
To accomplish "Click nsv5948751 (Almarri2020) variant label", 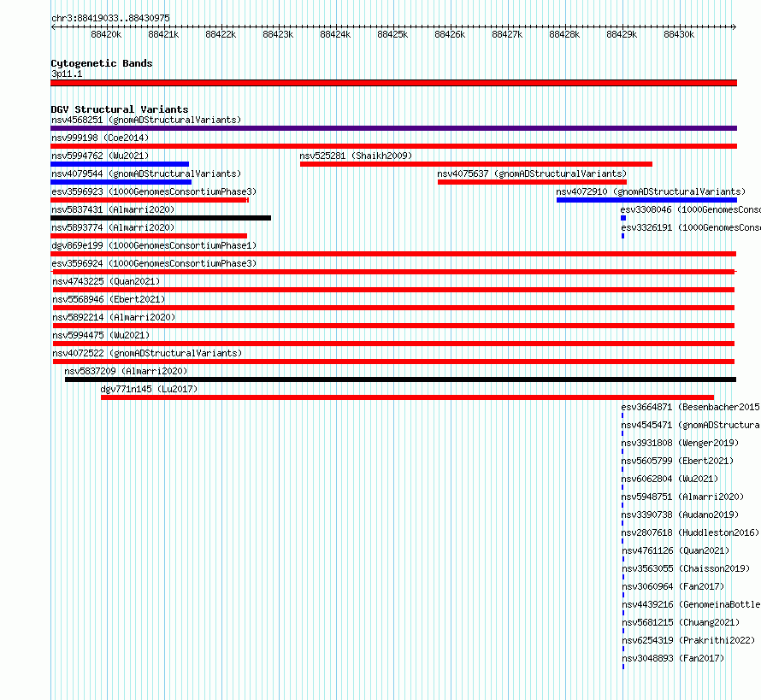I will (x=682, y=497).
